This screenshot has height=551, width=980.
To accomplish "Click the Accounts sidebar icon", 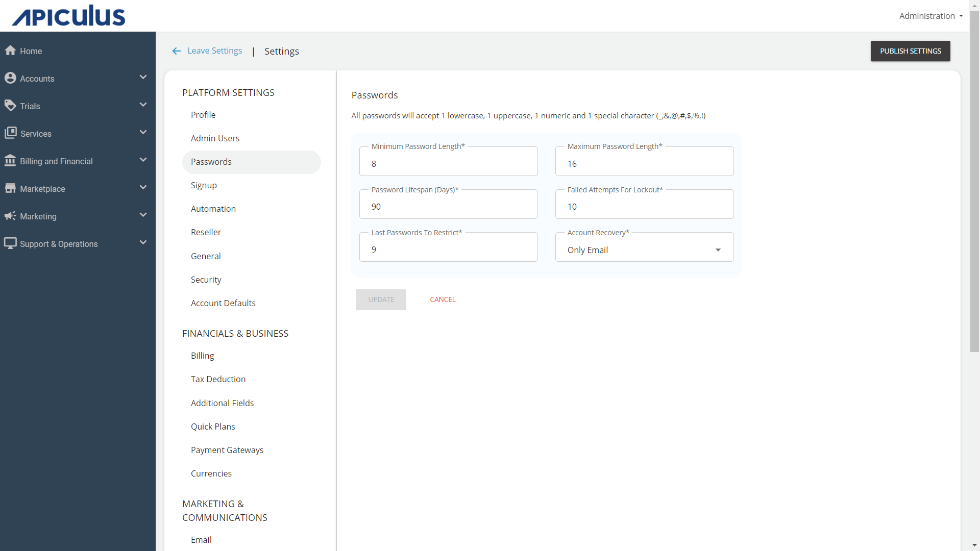I will tap(10, 78).
